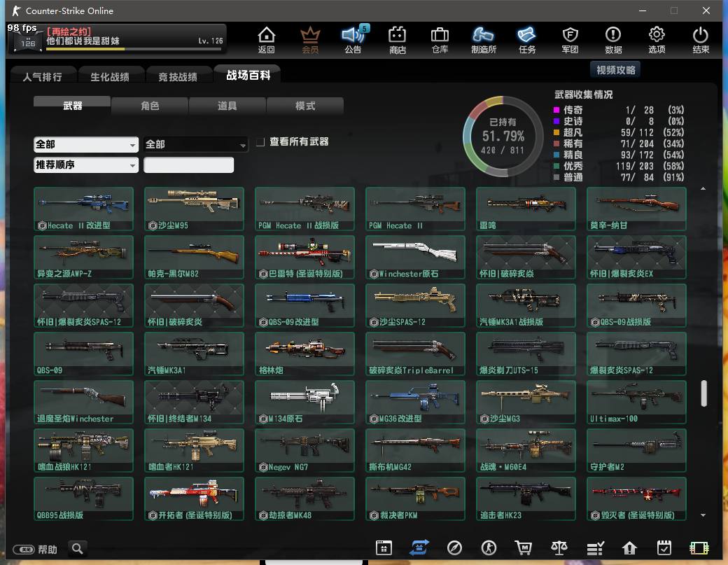Open the 制造所 crafting icon
728x565 pixels.
pyautogui.click(x=483, y=39)
